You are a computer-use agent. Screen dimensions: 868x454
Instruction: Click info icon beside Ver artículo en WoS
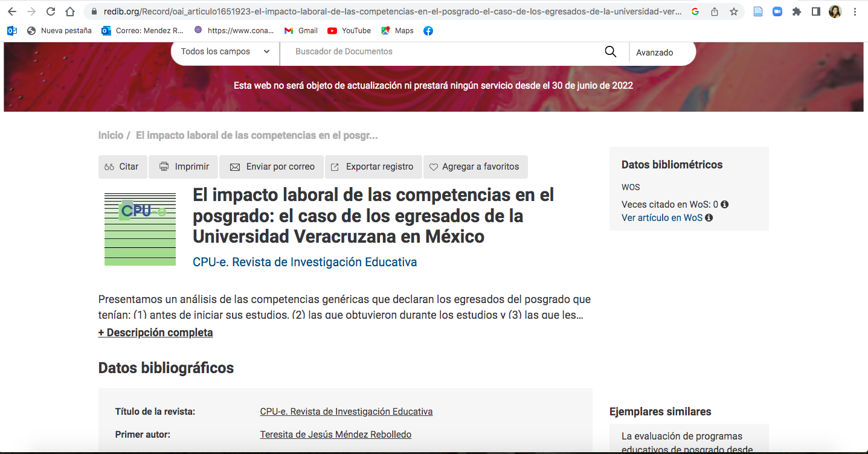click(709, 218)
